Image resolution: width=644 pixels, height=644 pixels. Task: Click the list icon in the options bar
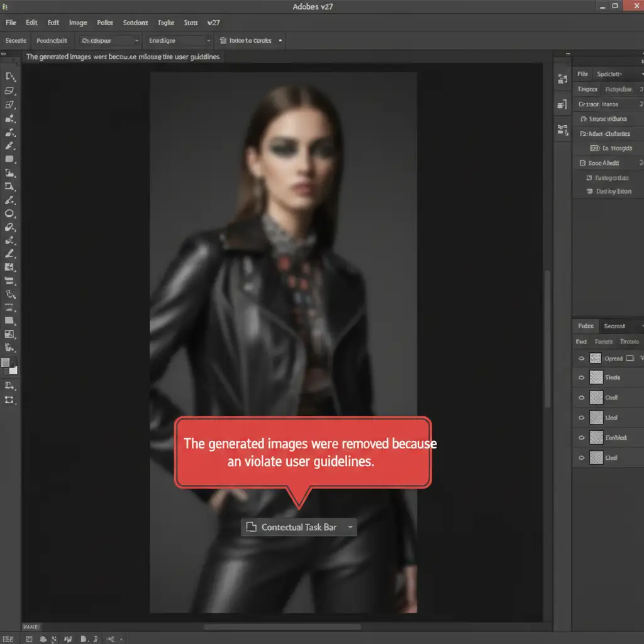coord(223,40)
